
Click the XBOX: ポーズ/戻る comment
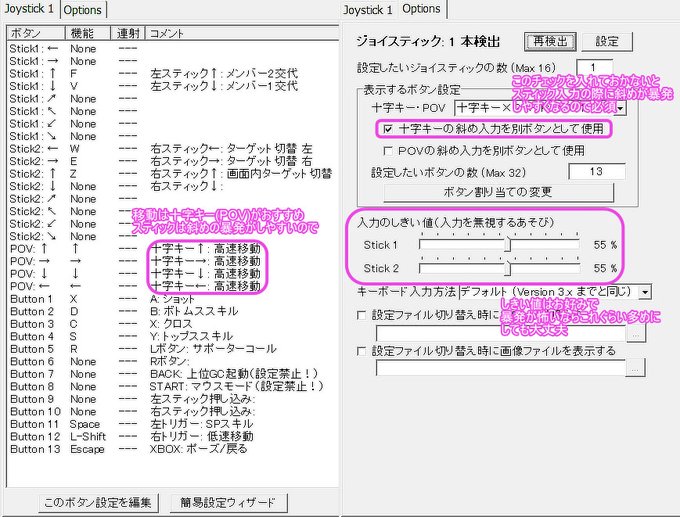(x=199, y=449)
